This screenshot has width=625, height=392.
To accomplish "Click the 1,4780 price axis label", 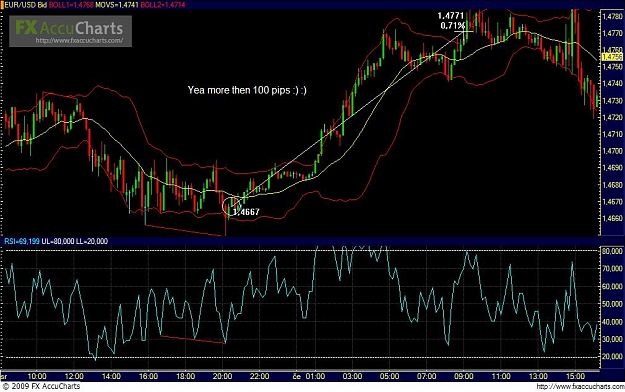I will tap(612, 16).
